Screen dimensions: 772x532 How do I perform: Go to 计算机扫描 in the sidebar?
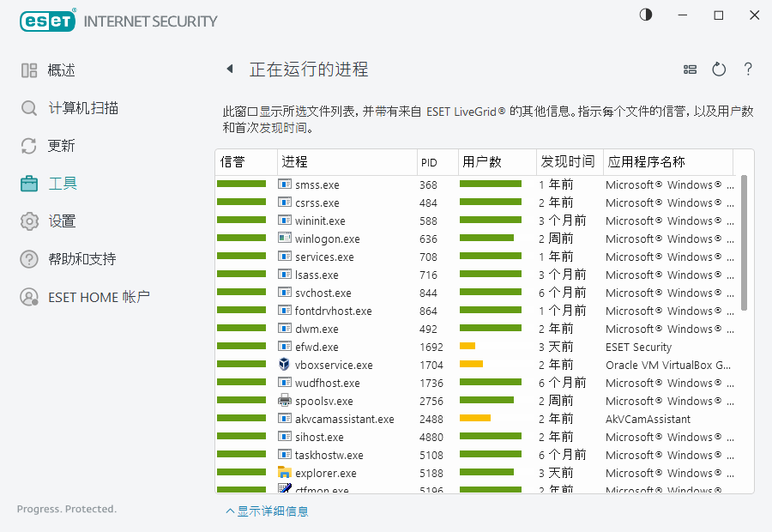82,108
